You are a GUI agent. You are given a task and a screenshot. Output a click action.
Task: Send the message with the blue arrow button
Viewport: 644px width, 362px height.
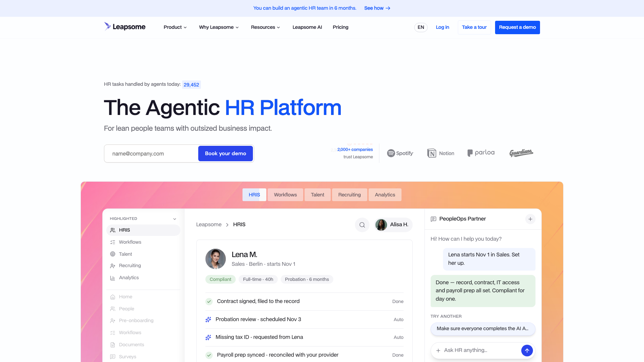coord(527,351)
